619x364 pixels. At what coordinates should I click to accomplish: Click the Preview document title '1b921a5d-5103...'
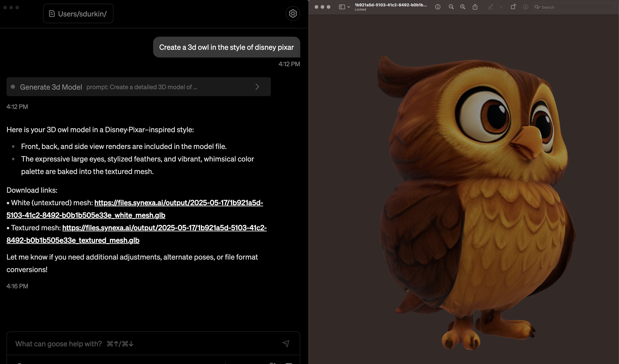[x=391, y=5]
